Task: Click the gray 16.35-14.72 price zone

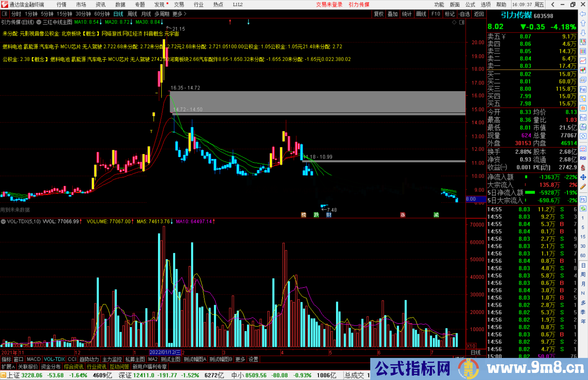Action: coord(317,102)
